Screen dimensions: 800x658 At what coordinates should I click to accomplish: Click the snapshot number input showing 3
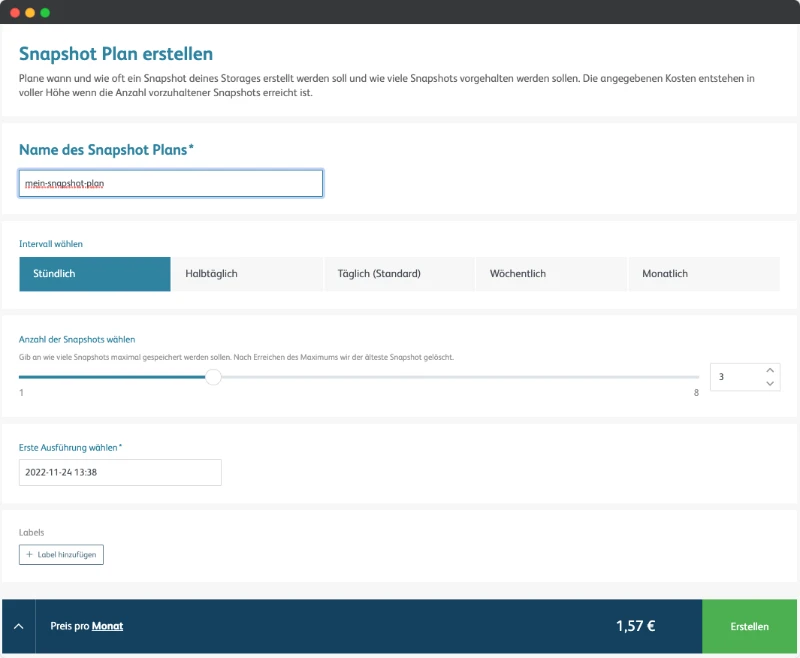coord(736,377)
